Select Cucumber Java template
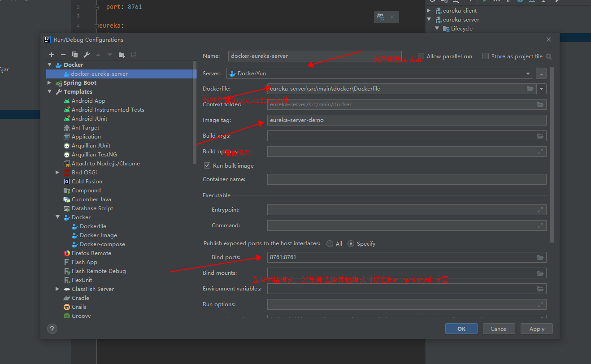Viewport: 591px width, 364px height. click(91, 199)
